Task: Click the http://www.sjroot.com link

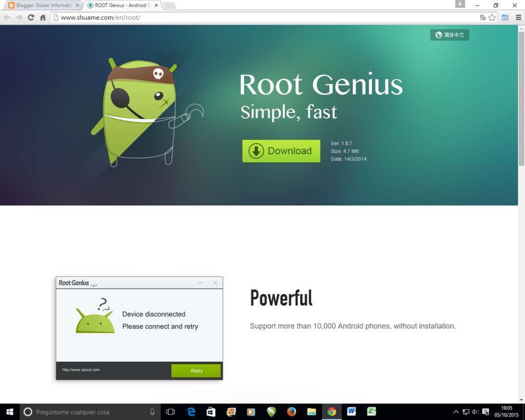Action: point(80,370)
